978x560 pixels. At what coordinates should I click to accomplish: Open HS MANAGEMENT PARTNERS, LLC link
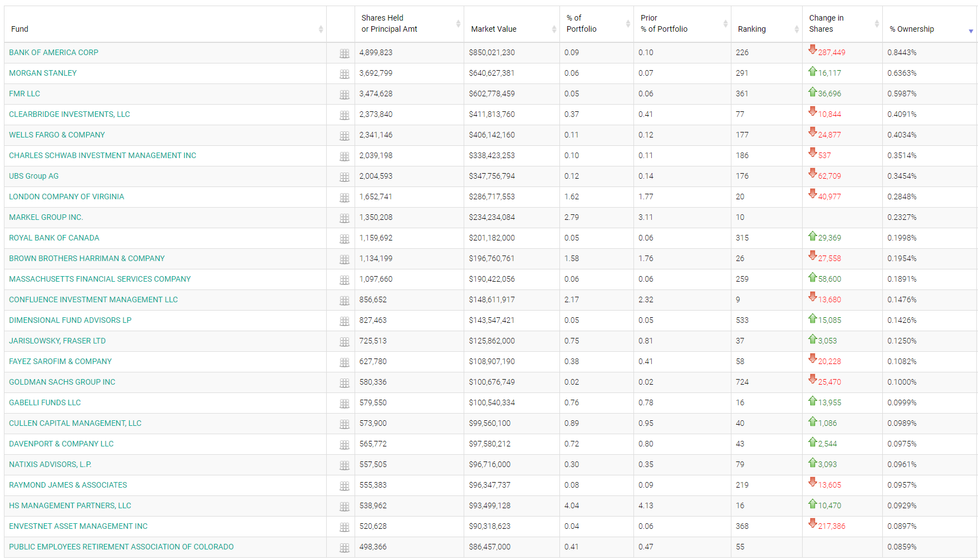click(x=70, y=505)
